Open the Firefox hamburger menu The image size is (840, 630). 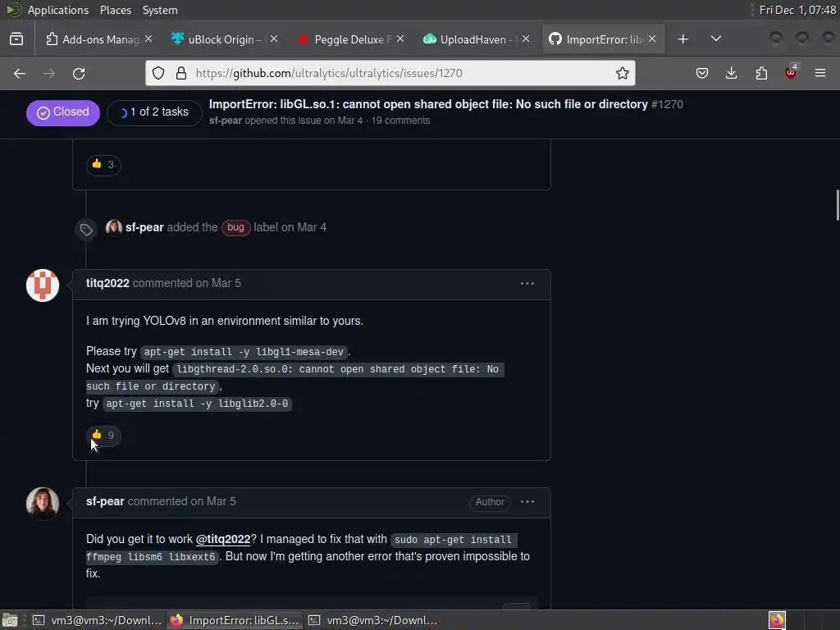(x=820, y=73)
